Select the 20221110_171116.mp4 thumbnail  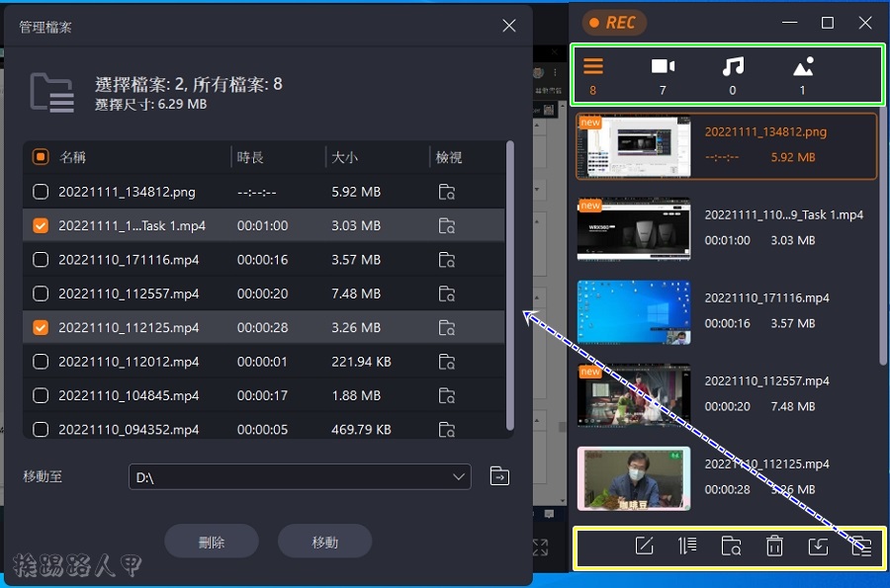click(x=634, y=311)
